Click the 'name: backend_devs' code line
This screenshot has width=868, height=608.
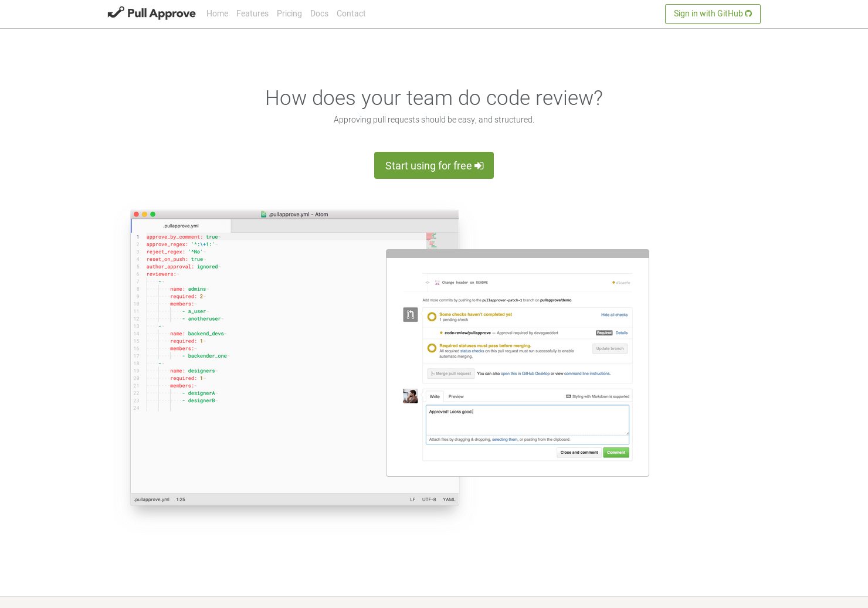click(x=197, y=334)
